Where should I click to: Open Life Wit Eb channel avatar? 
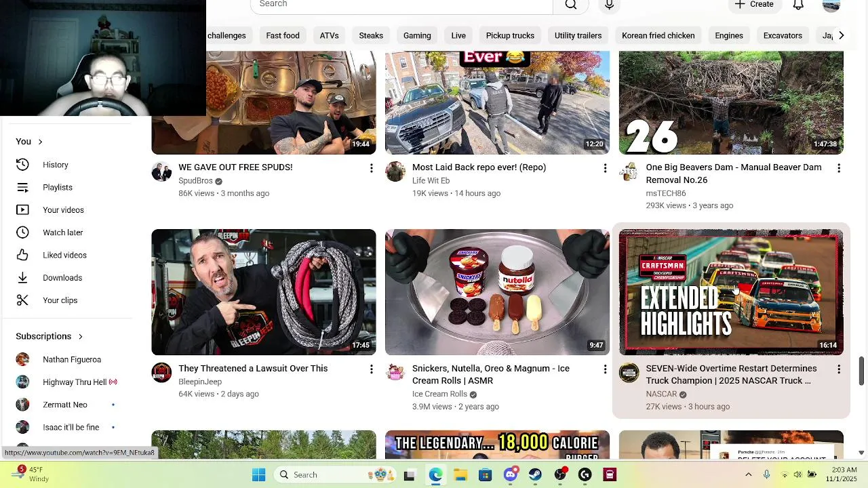tap(395, 172)
